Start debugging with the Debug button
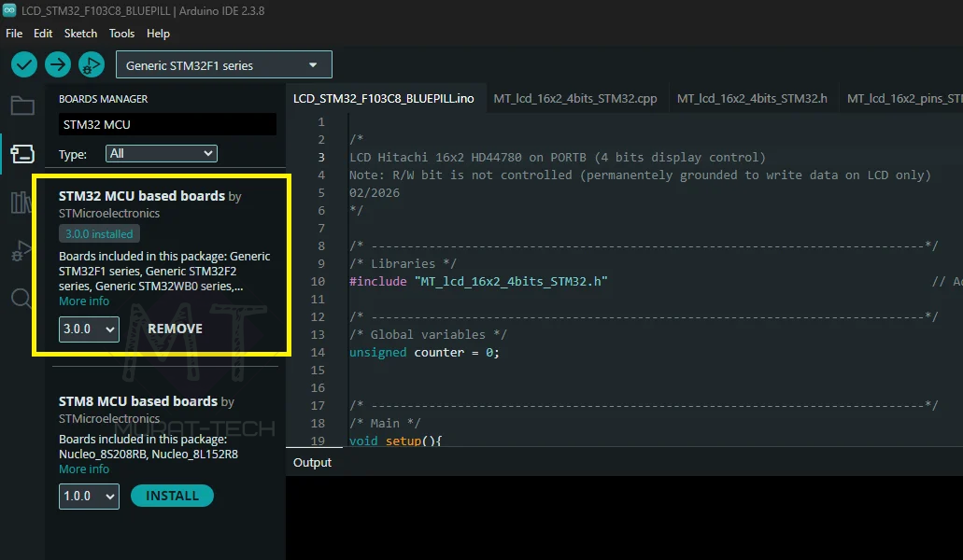This screenshot has height=560, width=963. (x=92, y=64)
